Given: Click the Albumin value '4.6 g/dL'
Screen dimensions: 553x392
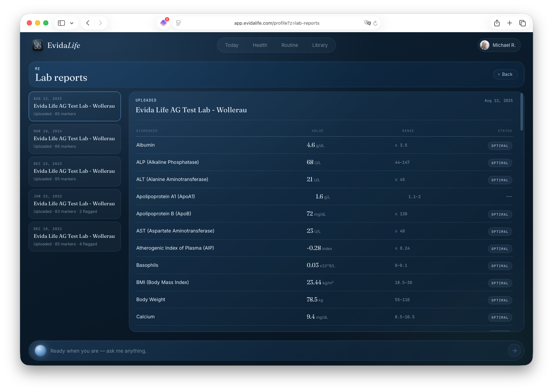Looking at the screenshot, I should point(315,145).
